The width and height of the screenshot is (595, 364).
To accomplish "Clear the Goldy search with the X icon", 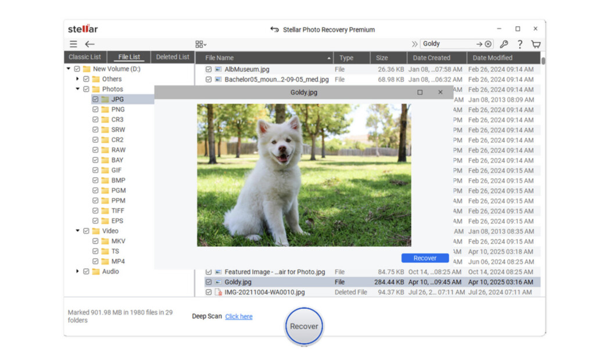I will point(488,44).
